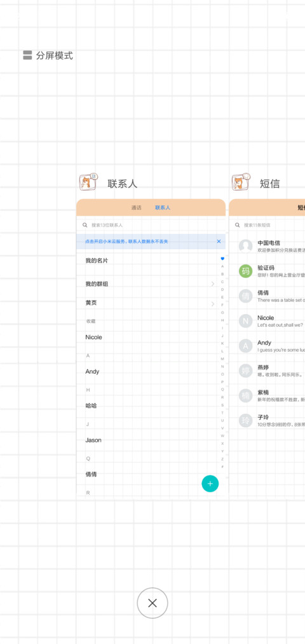Tap the 楠 avatar in Messages

[245, 395]
